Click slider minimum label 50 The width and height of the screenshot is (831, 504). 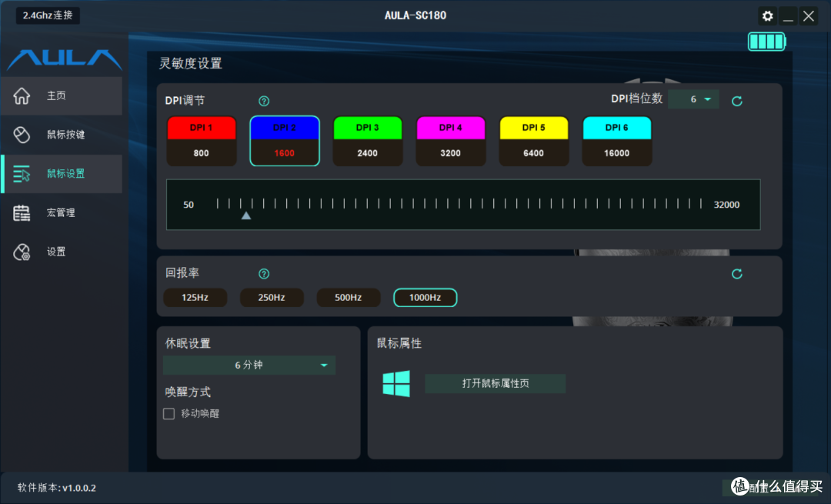point(189,205)
